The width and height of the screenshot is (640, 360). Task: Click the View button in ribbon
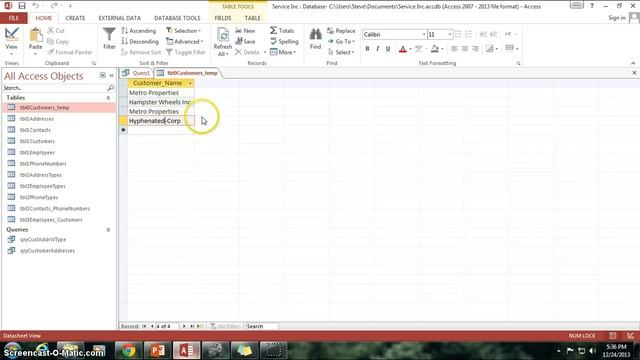point(11,41)
